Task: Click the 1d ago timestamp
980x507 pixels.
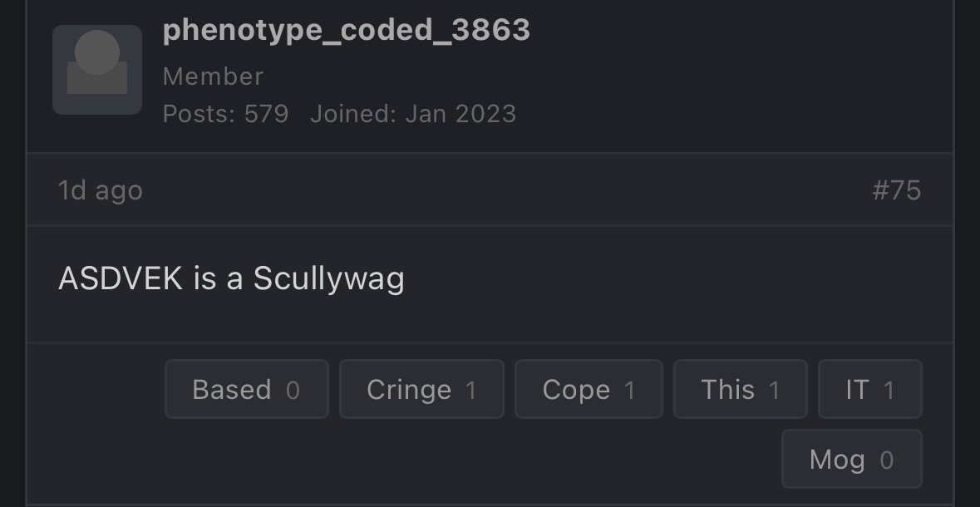Action: 100,190
